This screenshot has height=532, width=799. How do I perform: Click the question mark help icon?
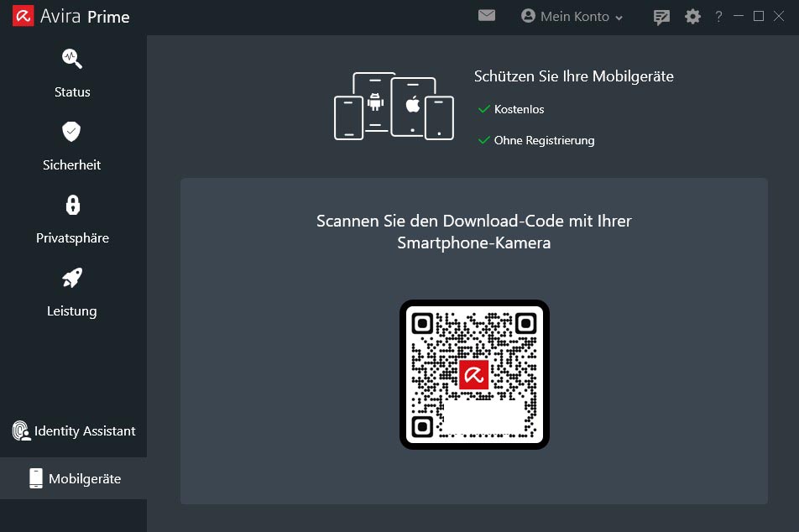pyautogui.click(x=718, y=17)
